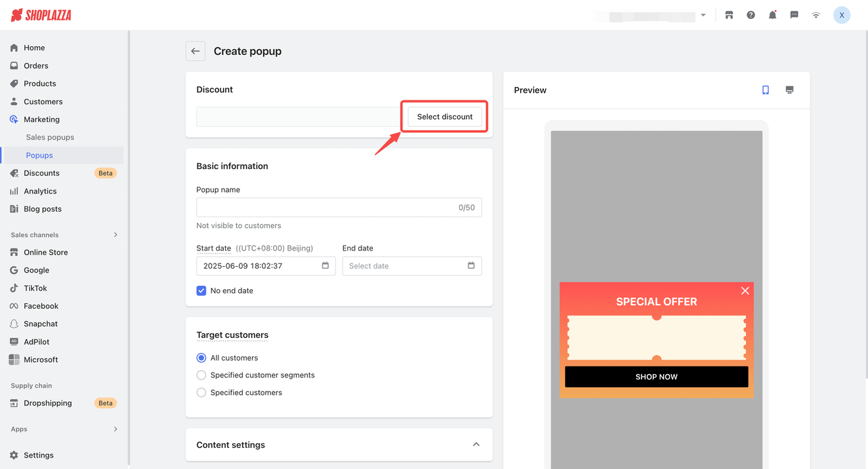Screen dimensions: 868x469
Task: Click the TikTok logo icon
Action: (14, 288)
